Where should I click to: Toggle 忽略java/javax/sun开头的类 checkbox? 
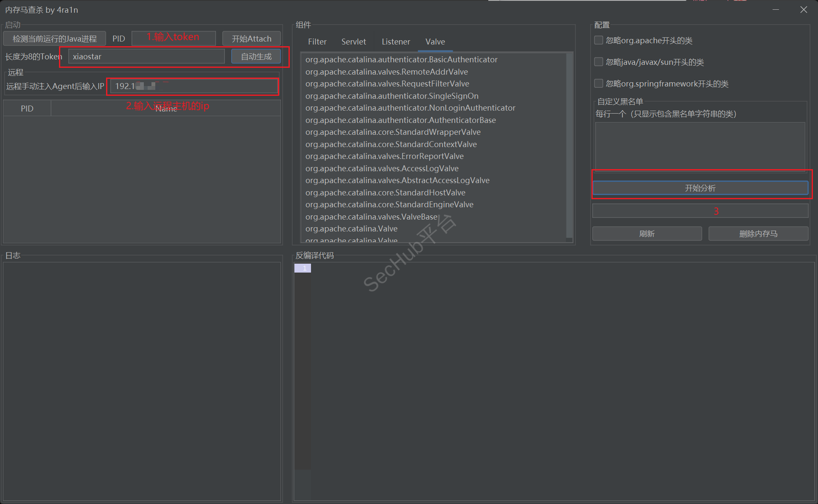coord(599,62)
